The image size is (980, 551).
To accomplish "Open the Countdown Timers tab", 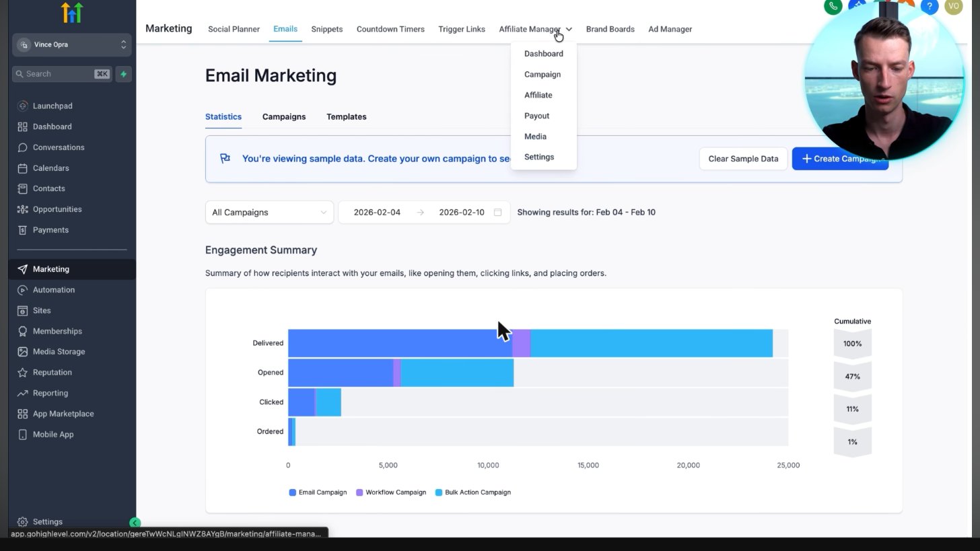I will pyautogui.click(x=390, y=30).
